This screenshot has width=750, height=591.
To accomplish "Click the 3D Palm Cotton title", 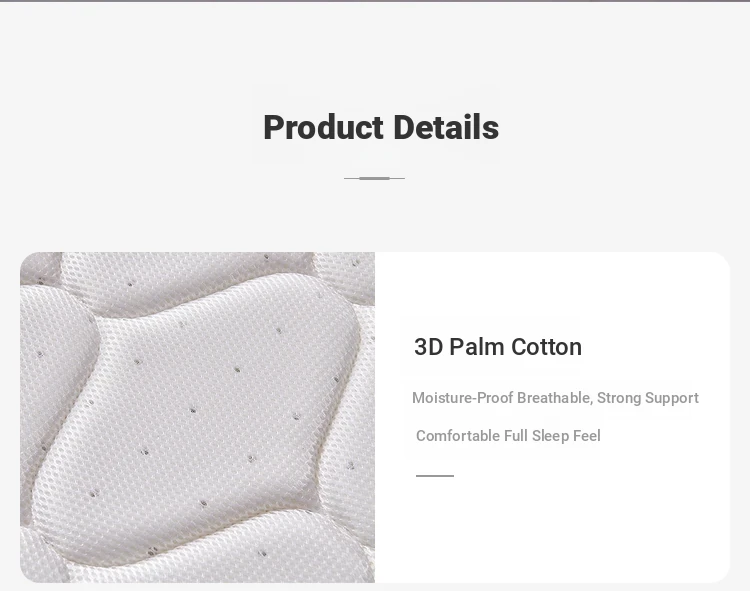I will (x=497, y=347).
